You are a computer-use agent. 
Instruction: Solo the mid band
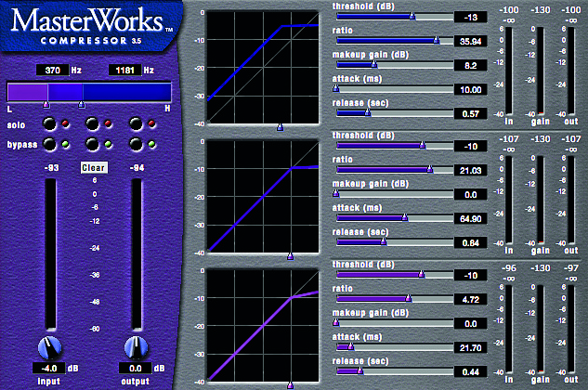coord(93,124)
